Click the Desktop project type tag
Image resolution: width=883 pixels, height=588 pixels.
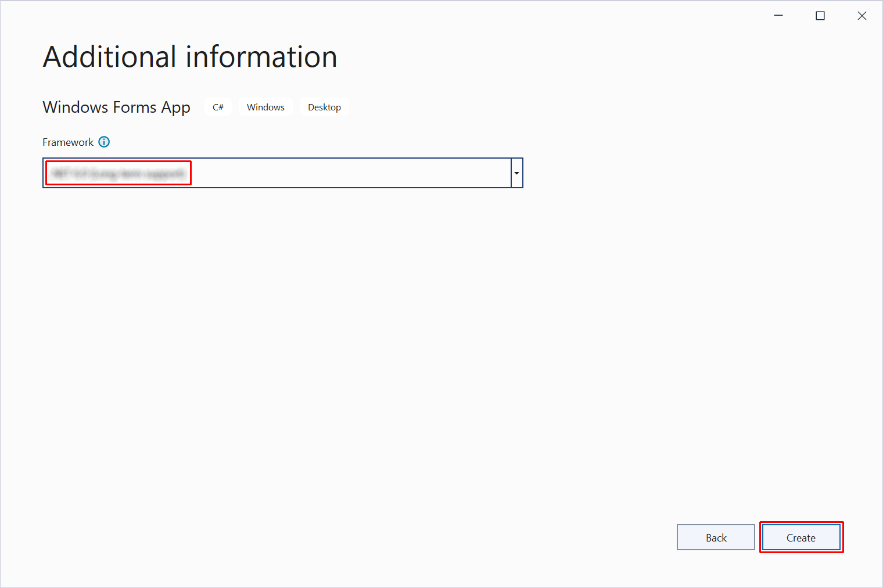pyautogui.click(x=324, y=107)
